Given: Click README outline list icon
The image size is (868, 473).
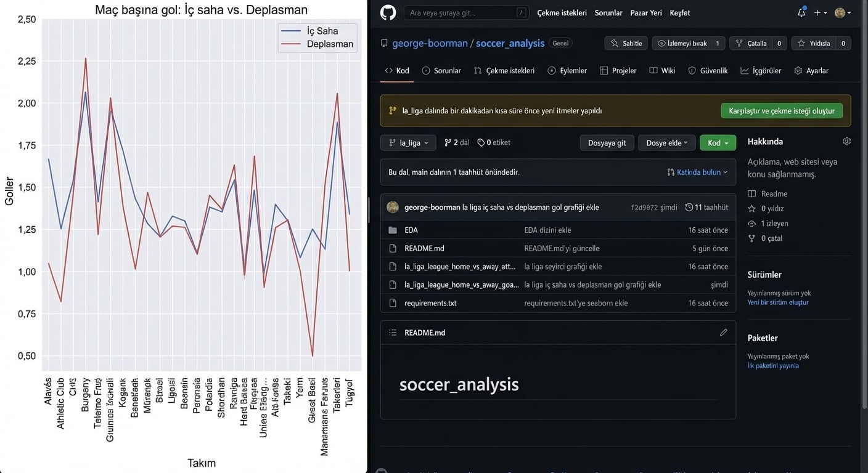Looking at the screenshot, I should tap(393, 333).
